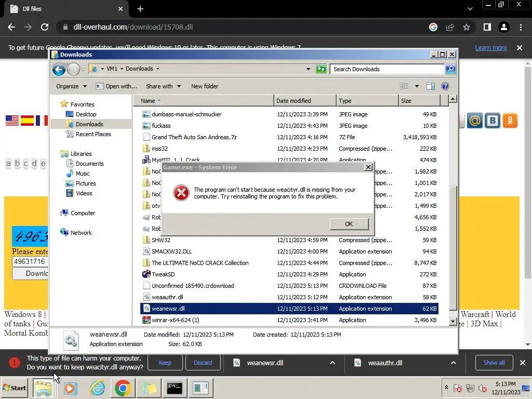Open Explorer help icon
Screen dimensions: 532x399
pyautogui.click(x=445, y=86)
